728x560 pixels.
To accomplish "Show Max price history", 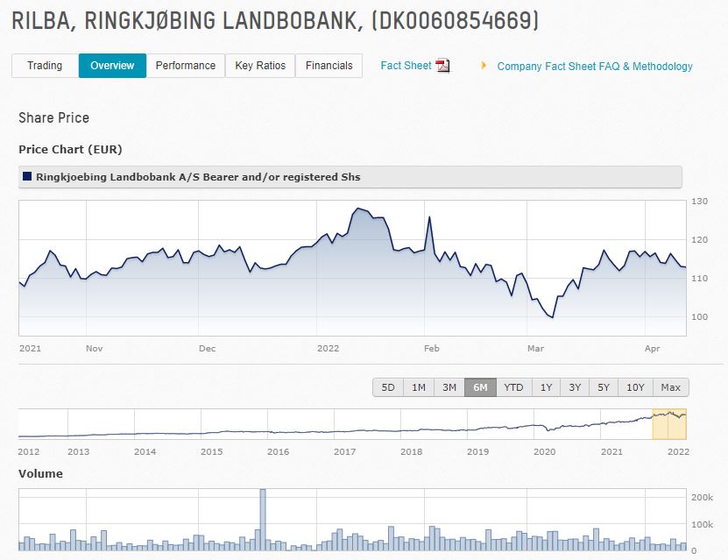I will [x=670, y=387].
